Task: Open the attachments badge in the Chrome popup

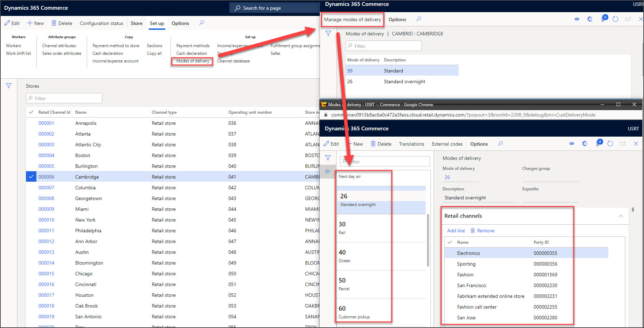Action: (599, 143)
